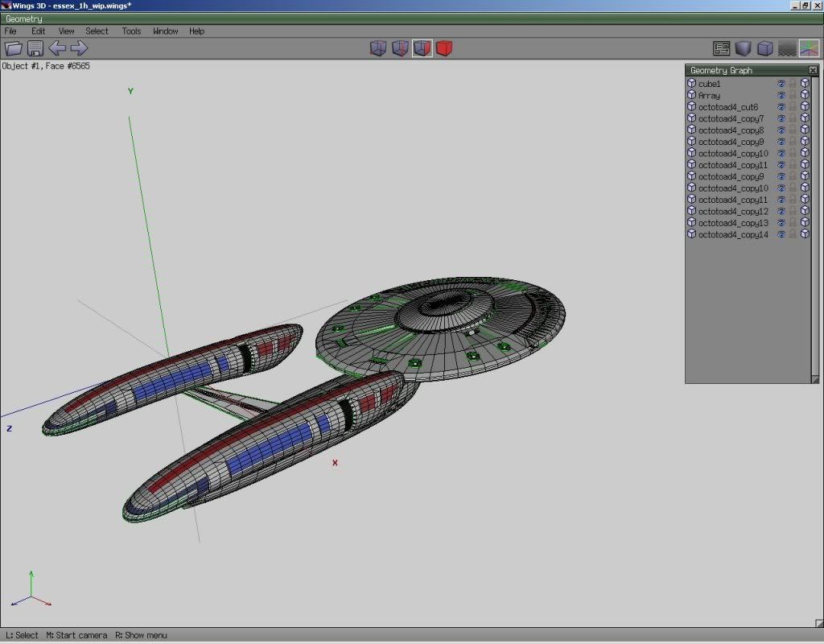
Task: Toggle wireframe for octotoad4_copy12
Action: pyautogui.click(x=805, y=211)
